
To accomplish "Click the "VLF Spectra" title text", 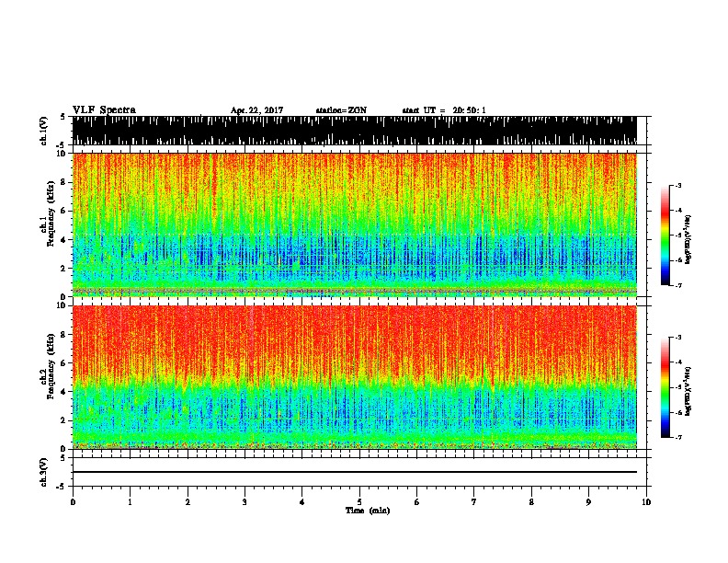I will [x=104, y=110].
